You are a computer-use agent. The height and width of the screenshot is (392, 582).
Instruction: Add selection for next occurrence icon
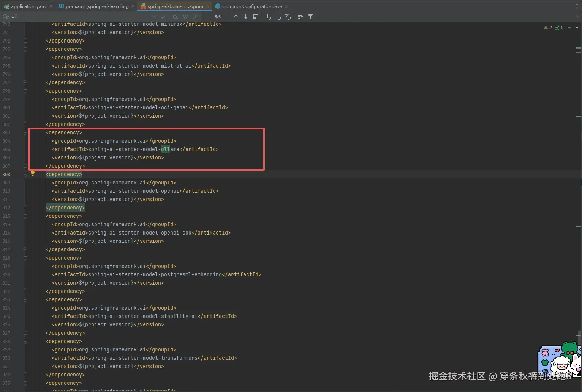coord(269,17)
